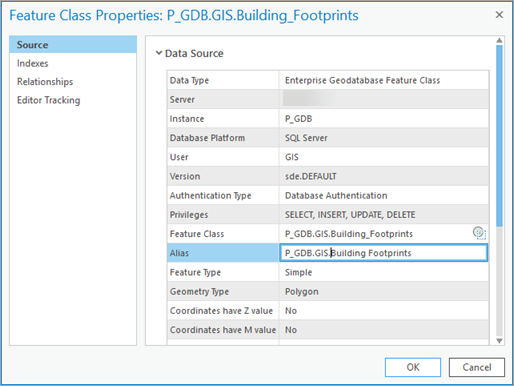Click the Cancel button

(x=477, y=367)
